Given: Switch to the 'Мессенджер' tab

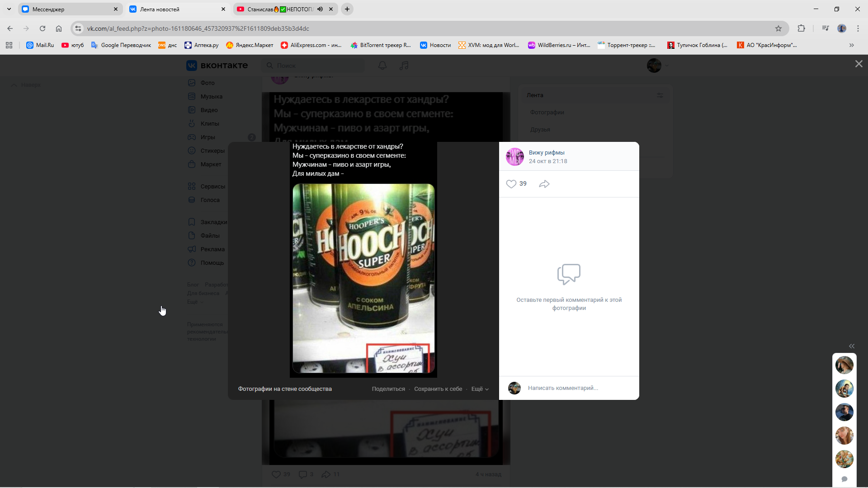Looking at the screenshot, I should pyautogui.click(x=68, y=9).
